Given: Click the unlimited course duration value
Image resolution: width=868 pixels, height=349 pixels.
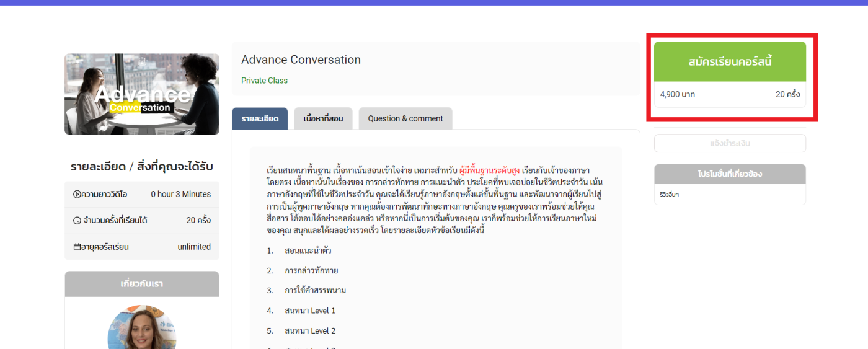Looking at the screenshot, I should pos(194,247).
